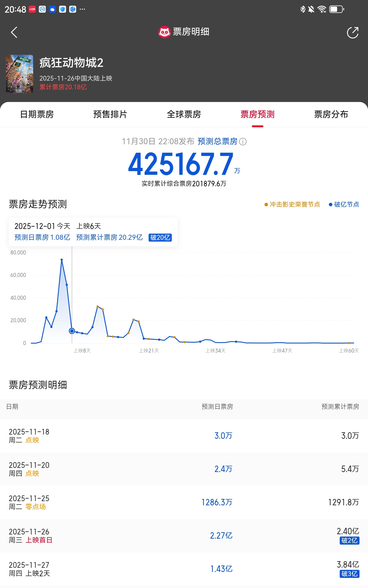Select the 2025-11-18 date row
368x588 pixels.
[184, 436]
